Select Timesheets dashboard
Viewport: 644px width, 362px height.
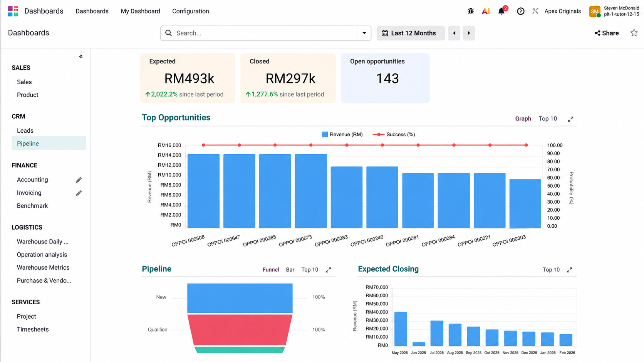[x=33, y=330]
